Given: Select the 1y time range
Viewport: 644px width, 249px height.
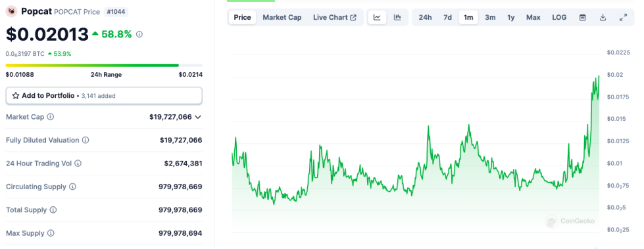Looking at the screenshot, I should 510,17.
